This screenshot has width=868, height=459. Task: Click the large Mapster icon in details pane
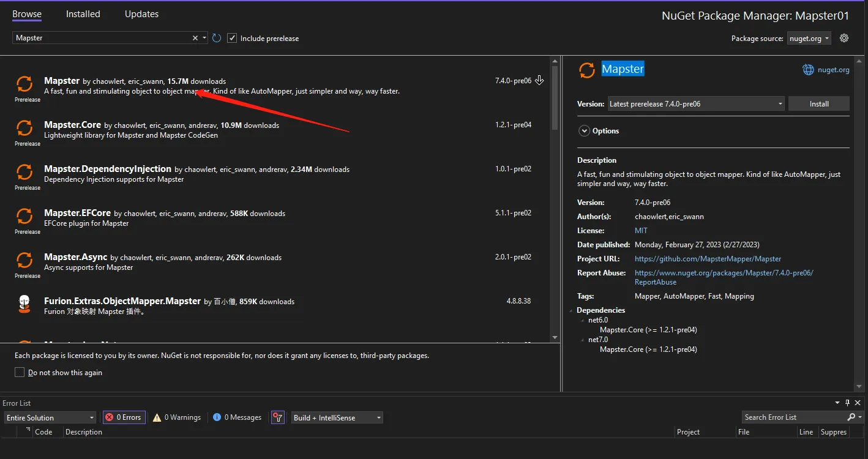pyautogui.click(x=587, y=70)
